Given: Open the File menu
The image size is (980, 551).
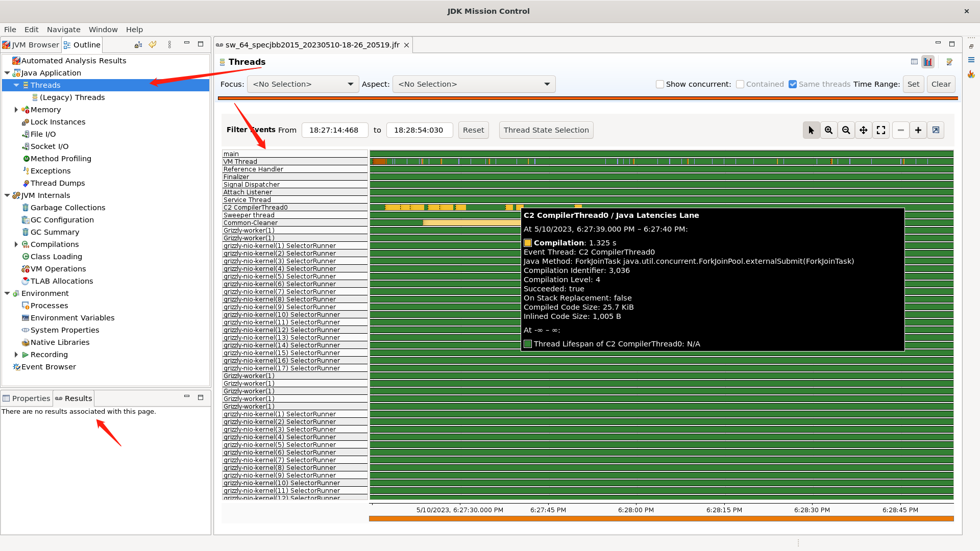Looking at the screenshot, I should click(10, 30).
